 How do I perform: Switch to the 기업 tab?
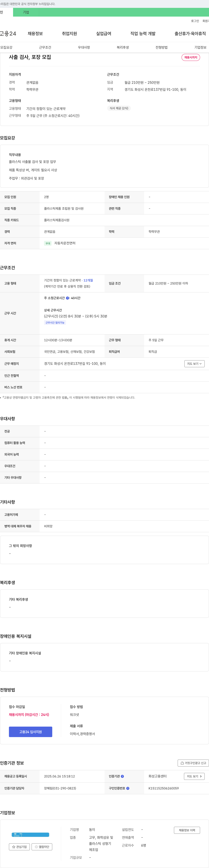26,12
